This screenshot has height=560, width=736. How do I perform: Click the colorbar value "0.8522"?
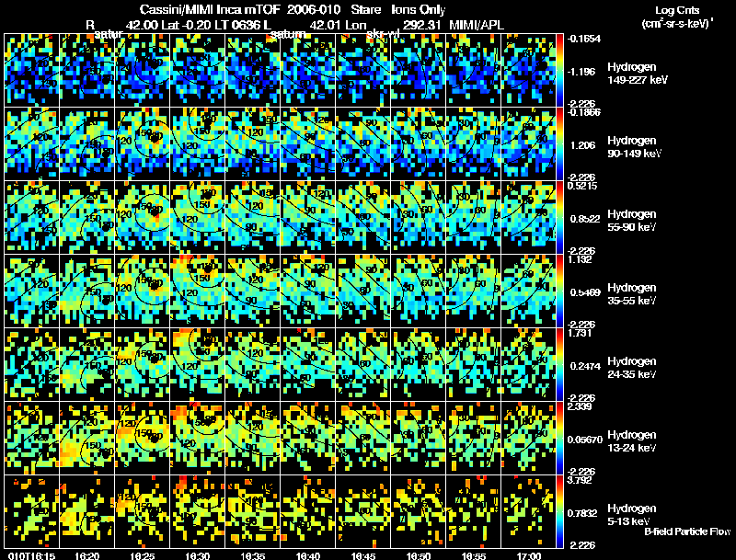[x=585, y=219]
